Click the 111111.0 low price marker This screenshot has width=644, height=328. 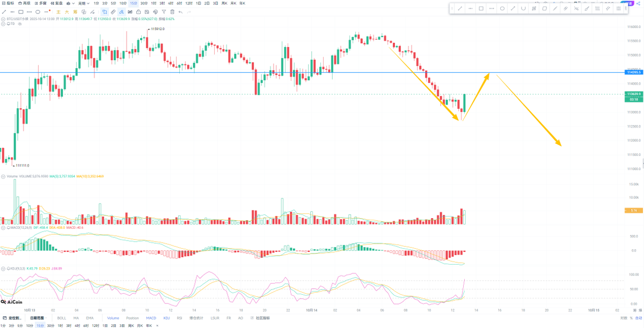pyautogui.click(x=23, y=166)
